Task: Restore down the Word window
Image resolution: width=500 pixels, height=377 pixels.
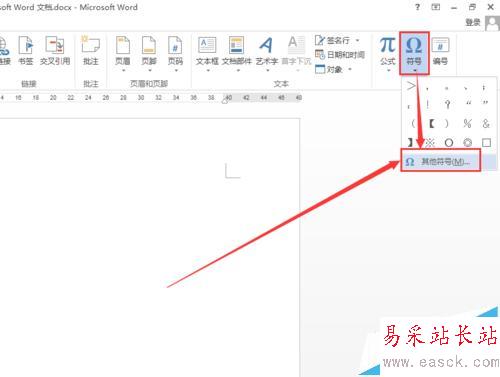Action: [x=472, y=7]
